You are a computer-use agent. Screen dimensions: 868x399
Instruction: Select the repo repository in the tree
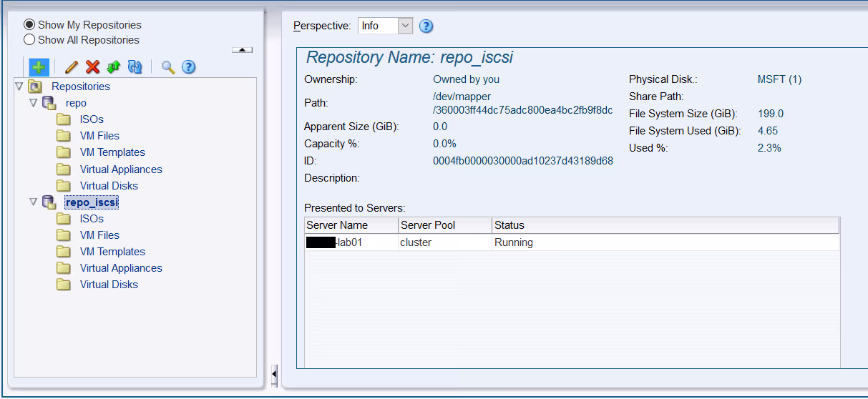coord(76,103)
